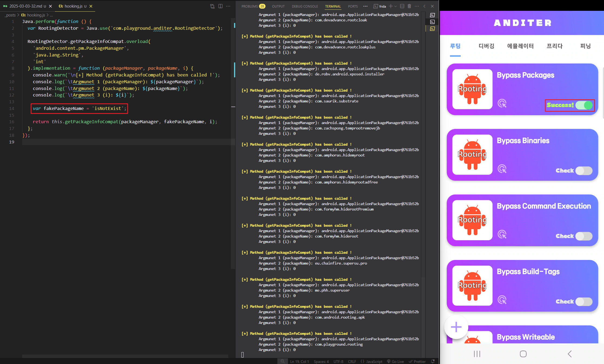
Task: Select the second terminal in the terminal list
Action: [432, 22]
